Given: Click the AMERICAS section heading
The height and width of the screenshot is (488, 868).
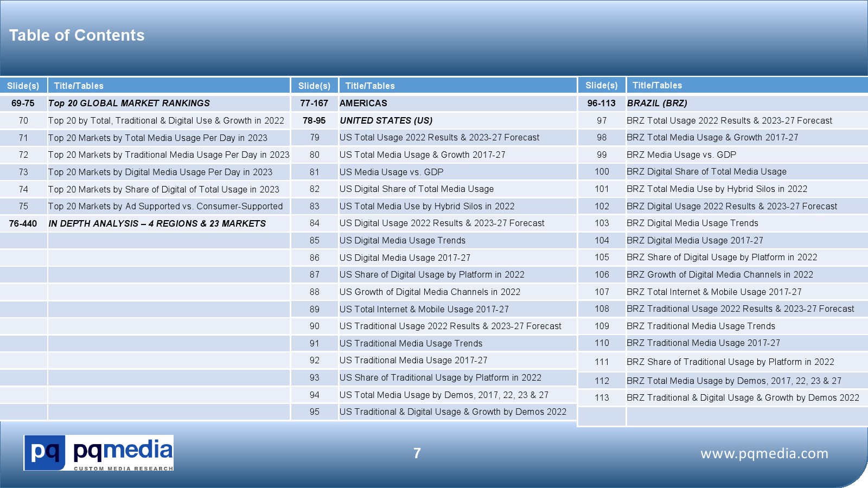Looking at the screenshot, I should 363,103.
